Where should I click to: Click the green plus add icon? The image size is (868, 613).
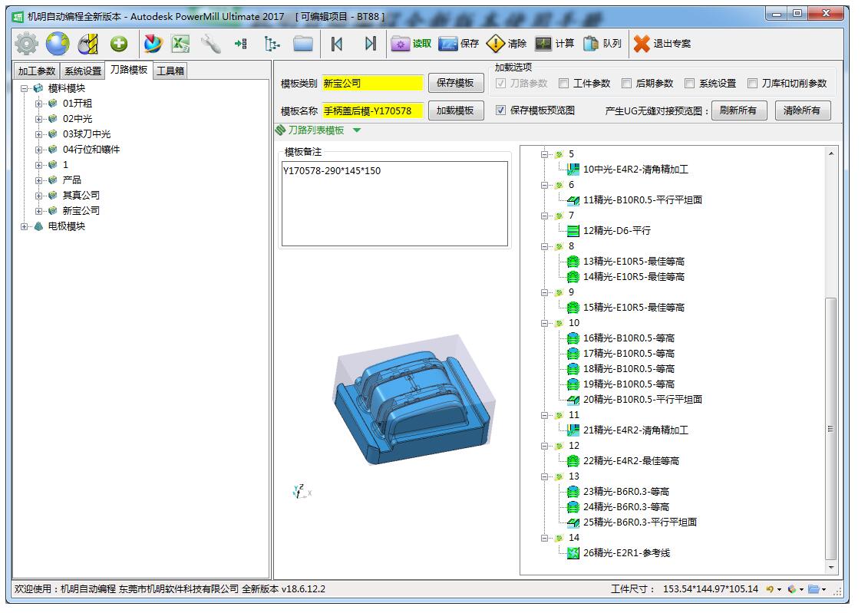pos(118,43)
